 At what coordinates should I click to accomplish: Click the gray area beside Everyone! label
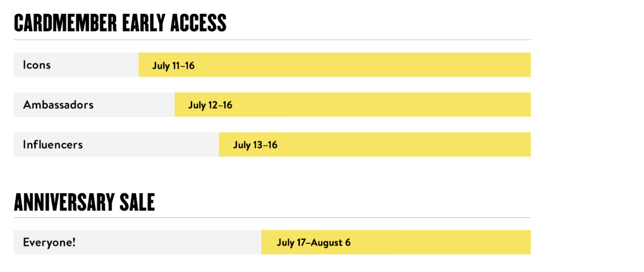click(x=168, y=242)
